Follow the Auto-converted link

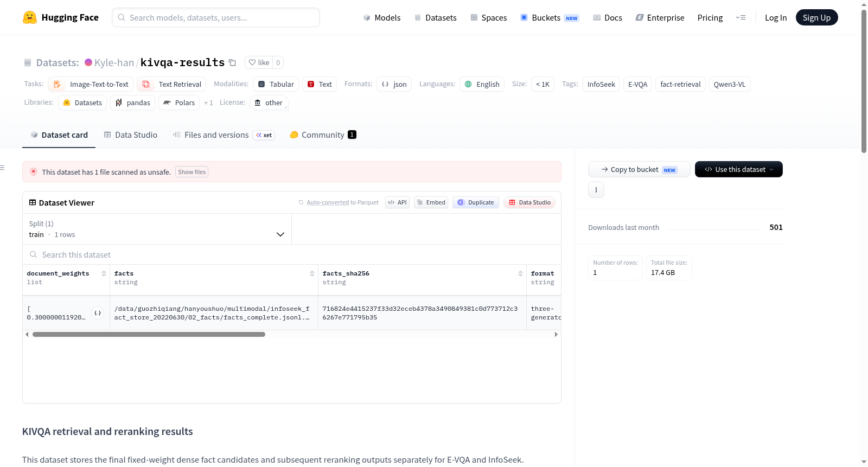[x=328, y=202]
